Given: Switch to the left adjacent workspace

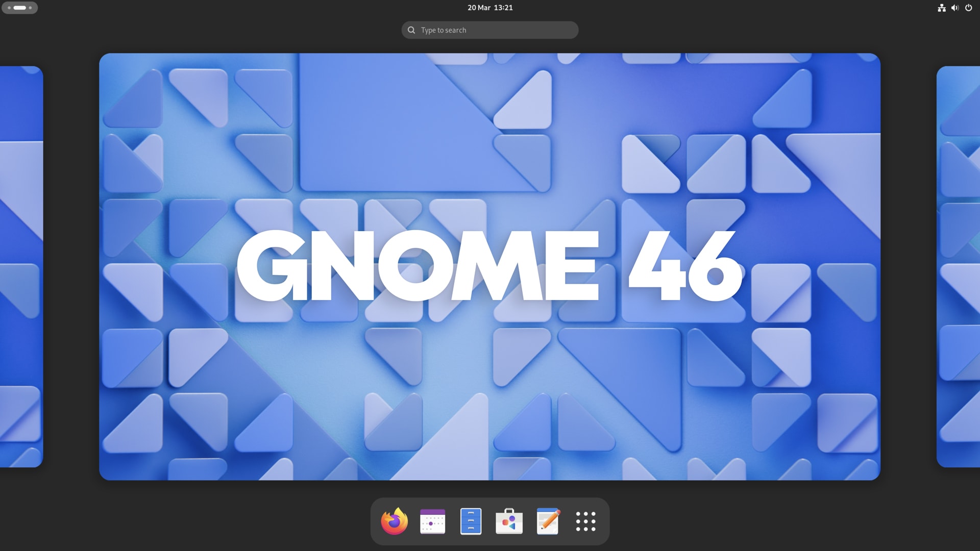Looking at the screenshot, I should (x=21, y=266).
